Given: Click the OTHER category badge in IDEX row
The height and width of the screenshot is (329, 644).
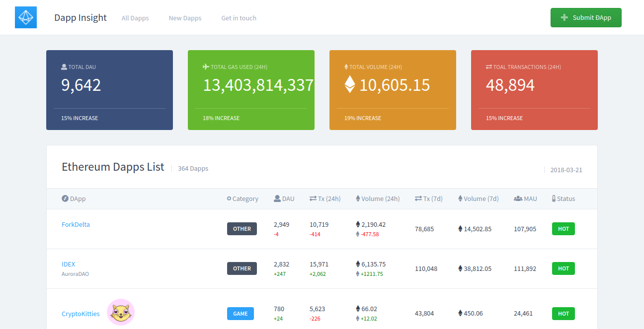Looking at the screenshot, I should [x=242, y=268].
